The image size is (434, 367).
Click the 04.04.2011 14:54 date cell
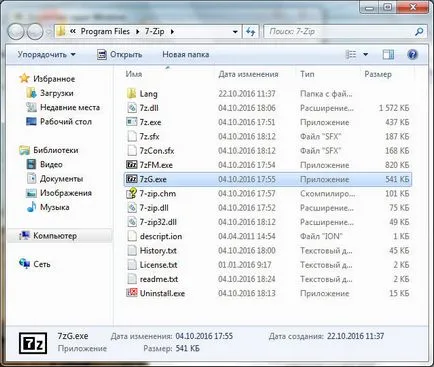[247, 236]
